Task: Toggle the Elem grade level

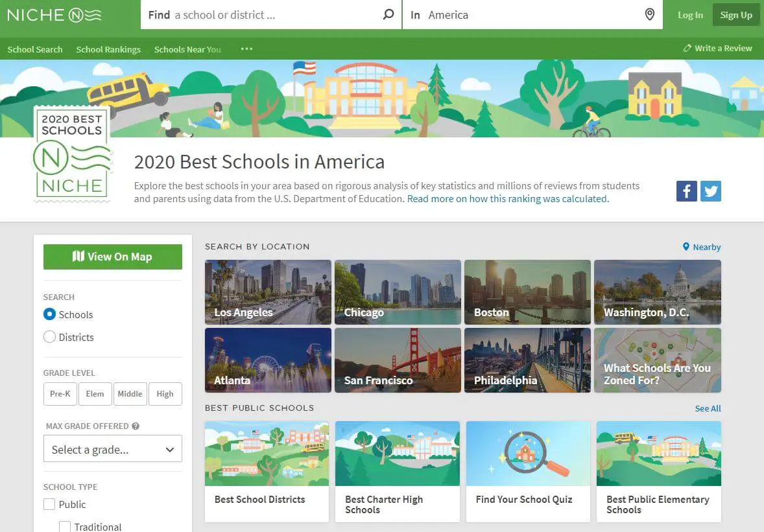Action: (x=95, y=394)
